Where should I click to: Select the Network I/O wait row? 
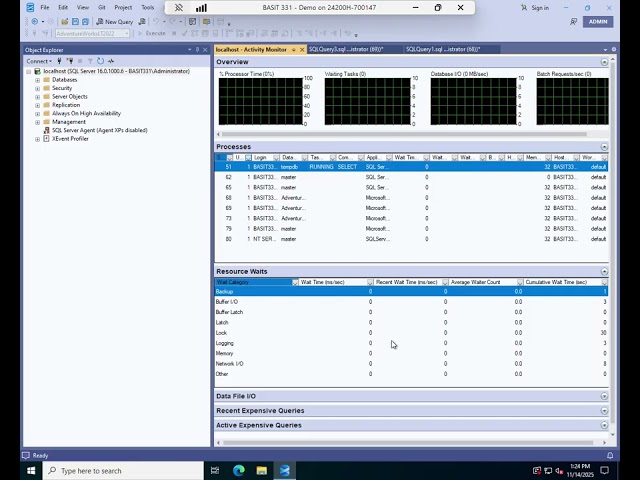coord(411,364)
